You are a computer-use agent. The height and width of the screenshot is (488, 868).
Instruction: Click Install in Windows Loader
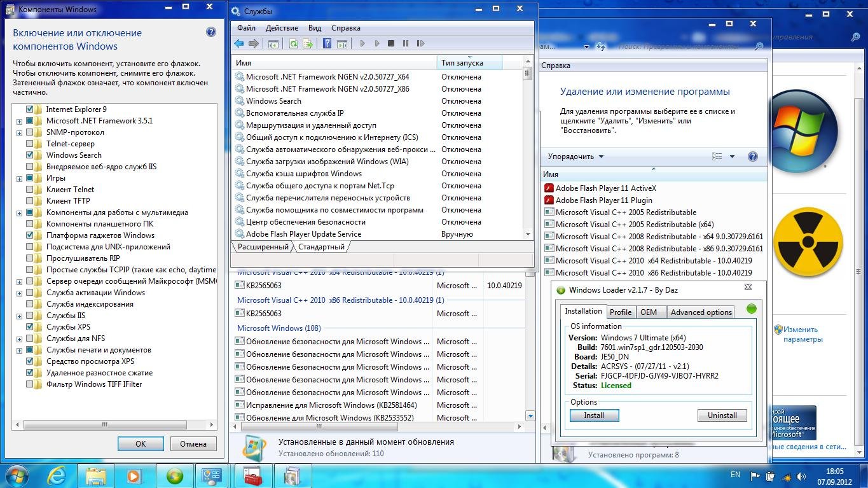[x=594, y=415]
